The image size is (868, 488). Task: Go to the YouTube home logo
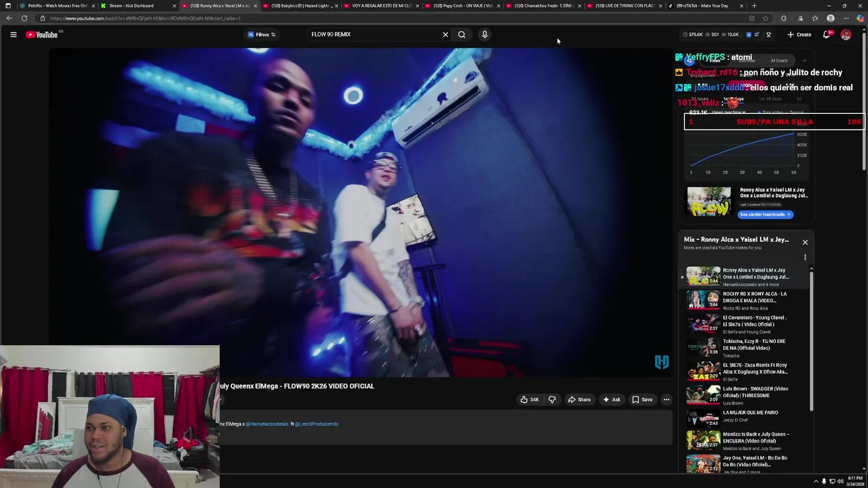click(x=42, y=35)
